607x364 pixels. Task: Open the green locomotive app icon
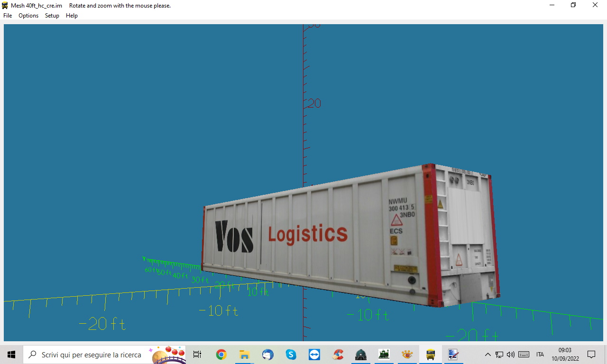pyautogui.click(x=384, y=355)
